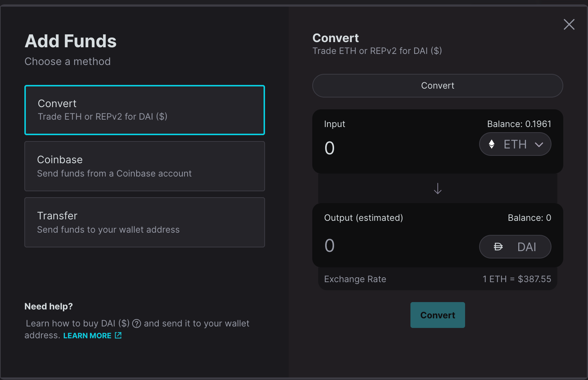Click the Convert pill tab at top
This screenshot has width=588, height=380.
(x=437, y=86)
